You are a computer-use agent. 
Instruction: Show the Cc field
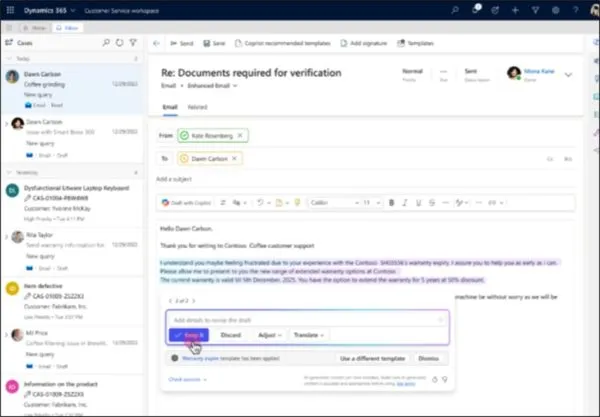[x=550, y=159]
